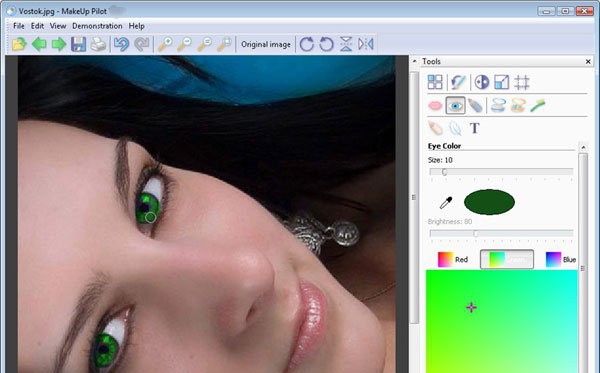Select the resize tool icon
The width and height of the screenshot is (600, 373).
[502, 82]
